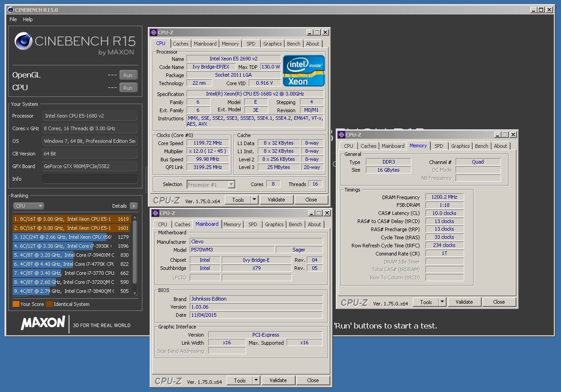This screenshot has width=561, height=392.
Task: Click the CPU-Z icon in the Memory window title bar
Action: point(342,134)
